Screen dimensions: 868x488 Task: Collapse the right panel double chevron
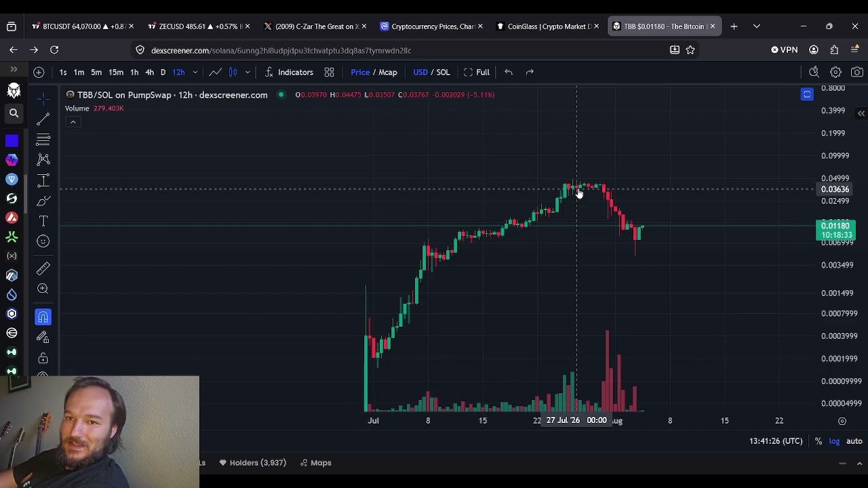pyautogui.click(x=861, y=113)
